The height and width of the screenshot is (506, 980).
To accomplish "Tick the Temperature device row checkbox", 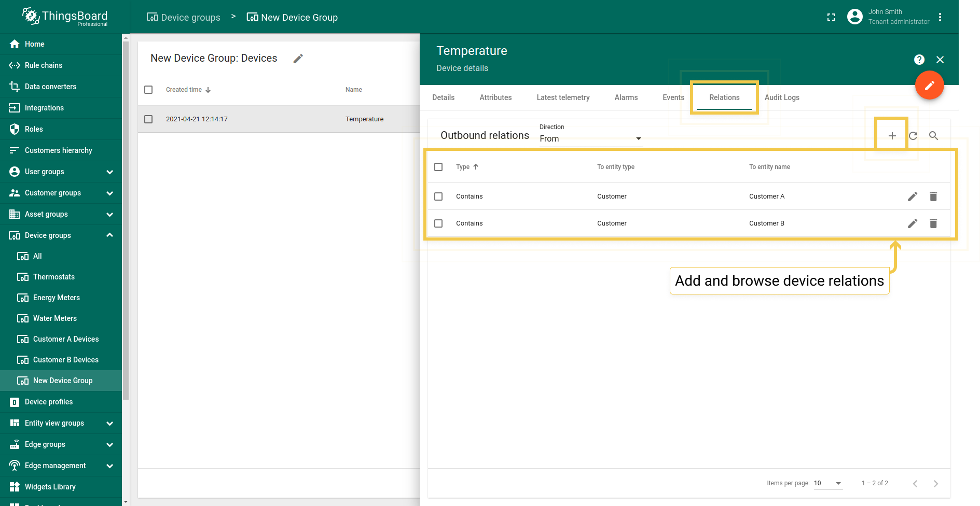I will click(x=148, y=119).
